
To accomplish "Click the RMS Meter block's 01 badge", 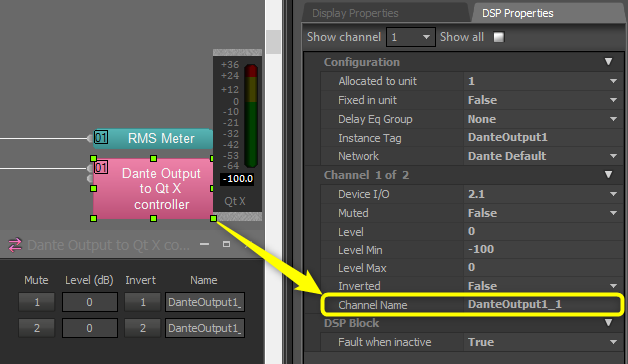I will (x=101, y=138).
